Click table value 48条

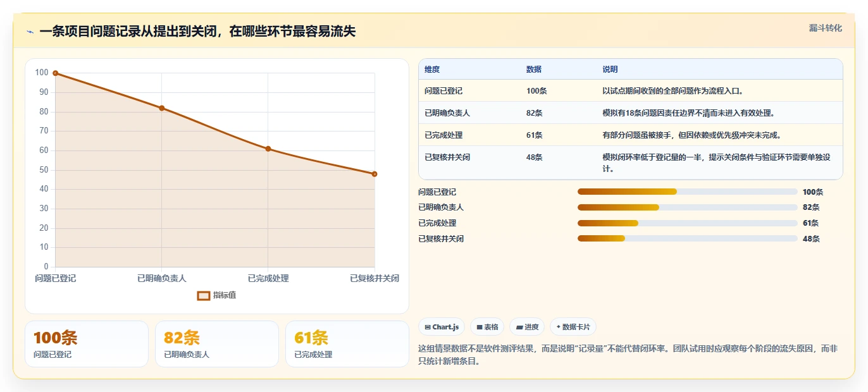[x=535, y=157]
